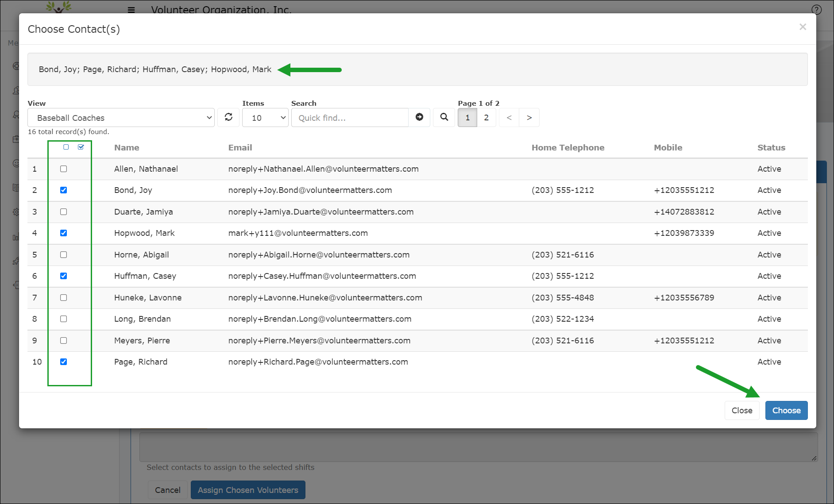The width and height of the screenshot is (834, 504).
Task: Click the contacts textarea behind dialog
Action: tap(479, 446)
